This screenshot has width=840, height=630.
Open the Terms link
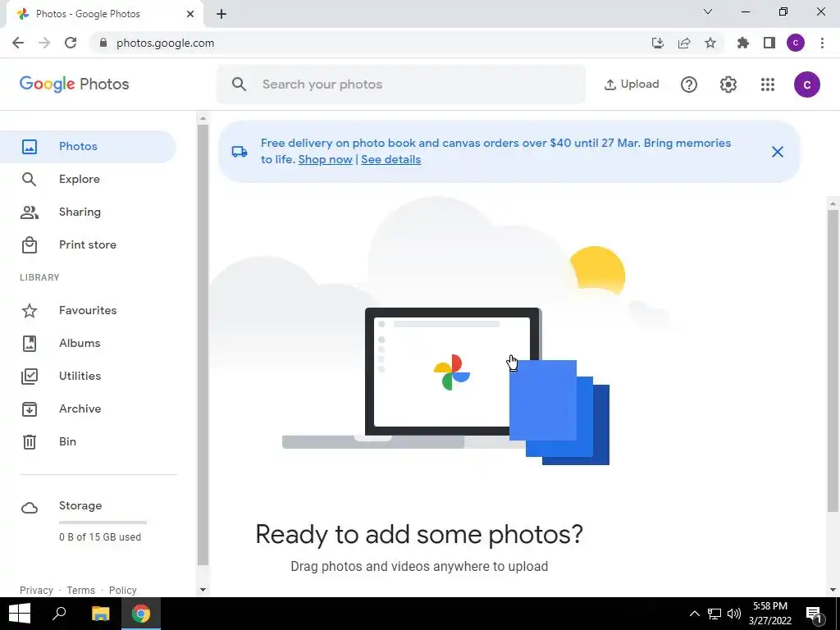point(81,590)
